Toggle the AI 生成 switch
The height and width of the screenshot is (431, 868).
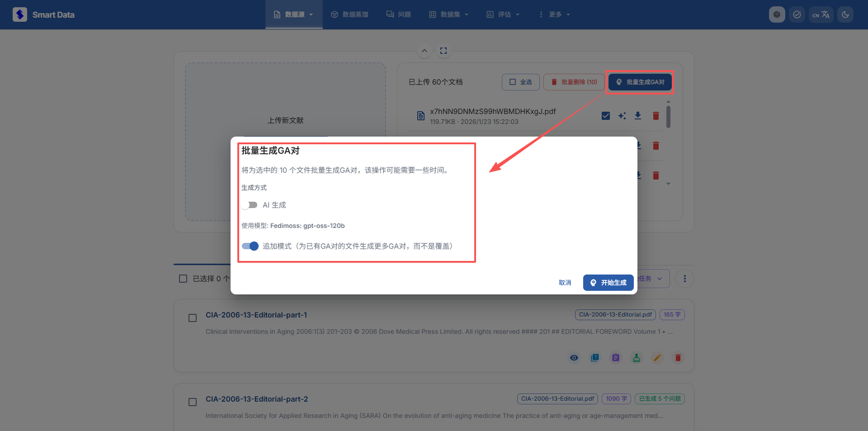point(249,205)
